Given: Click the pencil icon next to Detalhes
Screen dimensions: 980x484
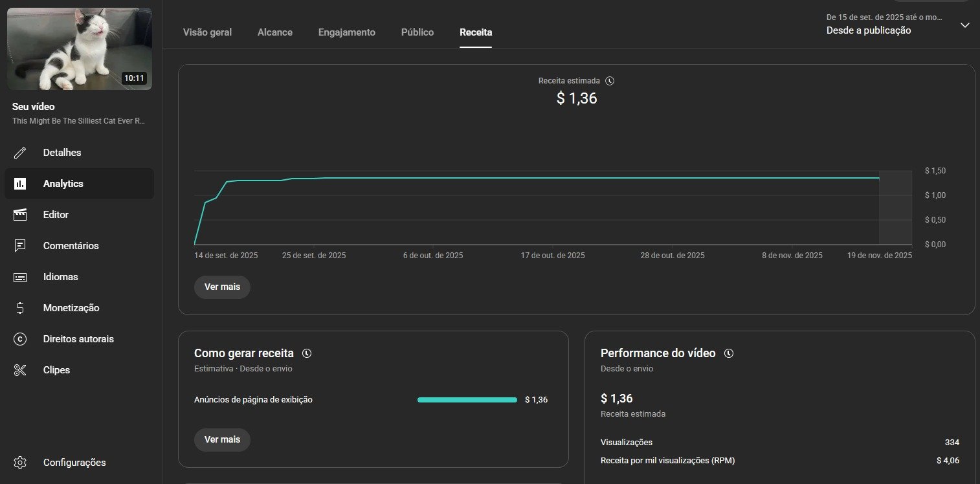Looking at the screenshot, I should click(20, 153).
